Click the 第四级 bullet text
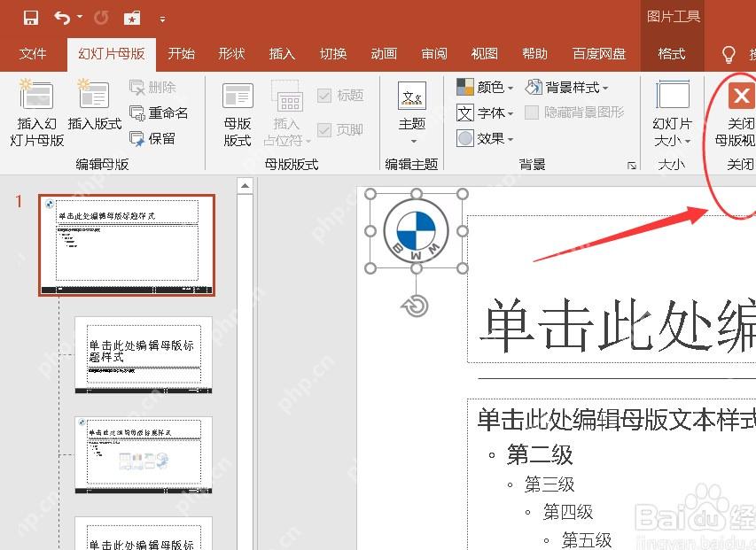Screen dimensions: 756x550 pyautogui.click(x=568, y=512)
